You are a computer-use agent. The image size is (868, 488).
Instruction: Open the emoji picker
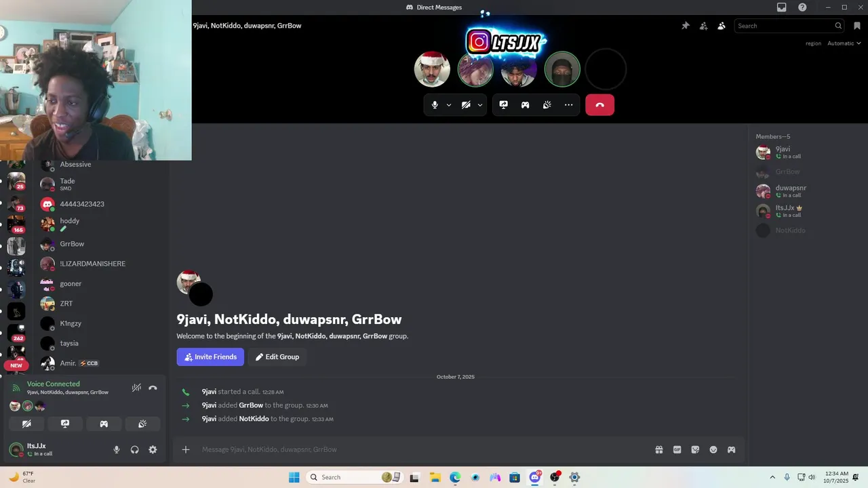713,449
